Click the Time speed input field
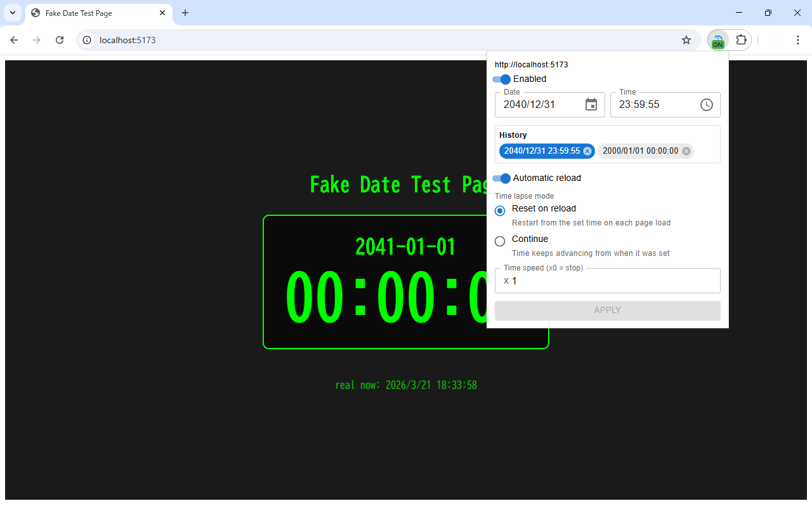This screenshot has width=812, height=508. (608, 281)
